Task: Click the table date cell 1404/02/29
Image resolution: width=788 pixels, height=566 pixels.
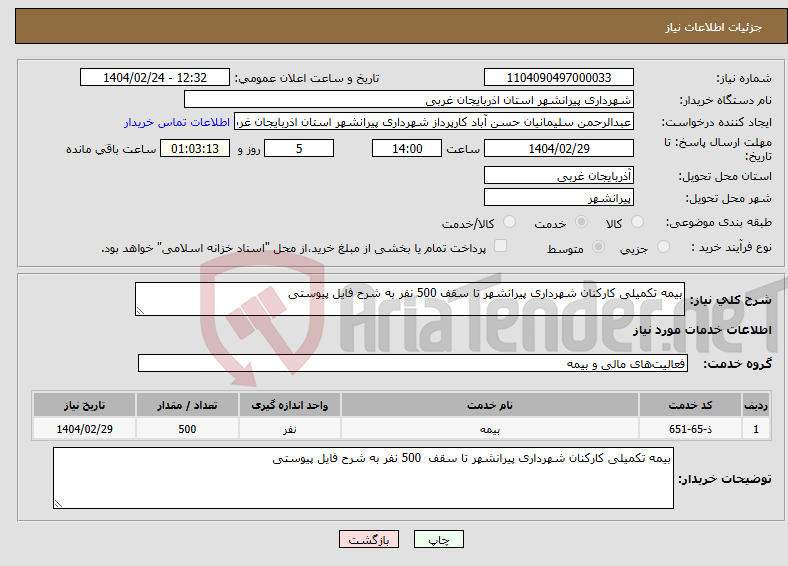Action: tap(84, 429)
